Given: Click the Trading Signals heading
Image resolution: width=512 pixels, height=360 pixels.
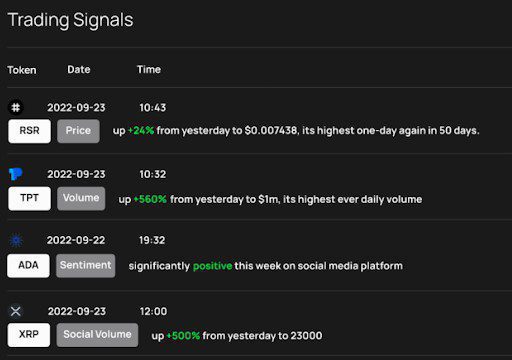Looking at the screenshot, I should coord(70,20).
